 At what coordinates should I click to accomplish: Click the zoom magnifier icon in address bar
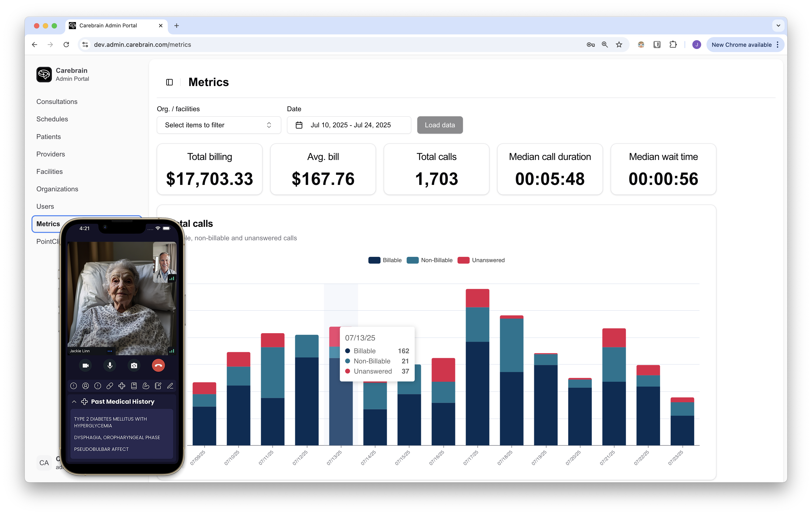[x=605, y=45]
